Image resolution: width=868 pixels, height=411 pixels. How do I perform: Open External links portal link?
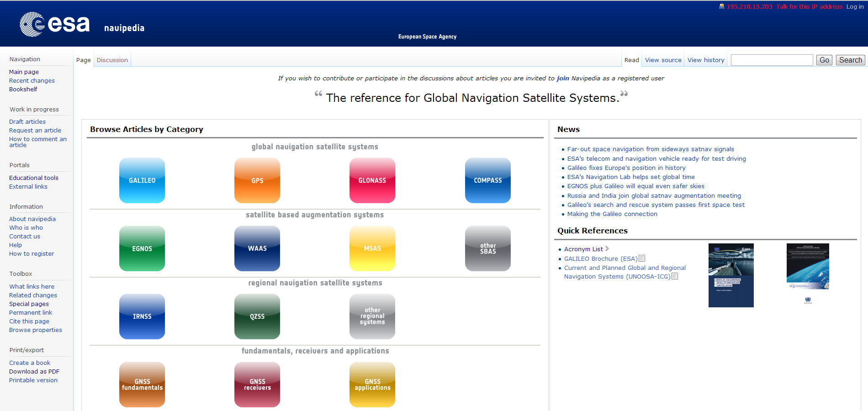point(28,186)
